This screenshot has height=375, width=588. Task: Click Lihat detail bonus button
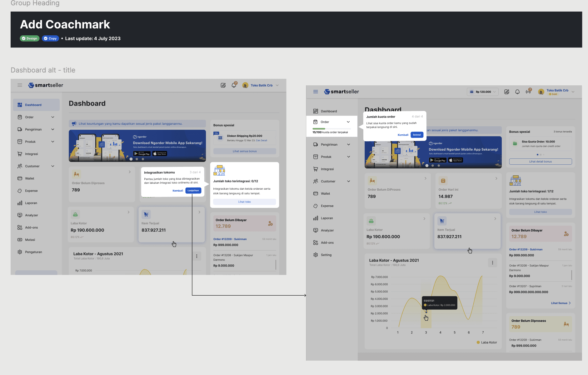pyautogui.click(x=541, y=162)
